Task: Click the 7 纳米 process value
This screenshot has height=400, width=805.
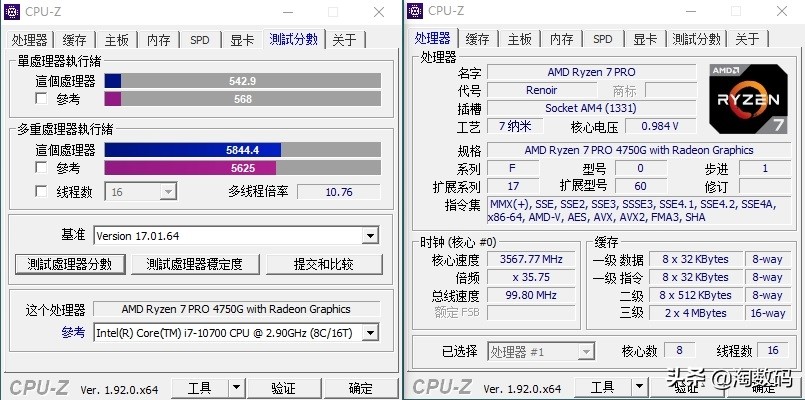Action: click(x=515, y=126)
